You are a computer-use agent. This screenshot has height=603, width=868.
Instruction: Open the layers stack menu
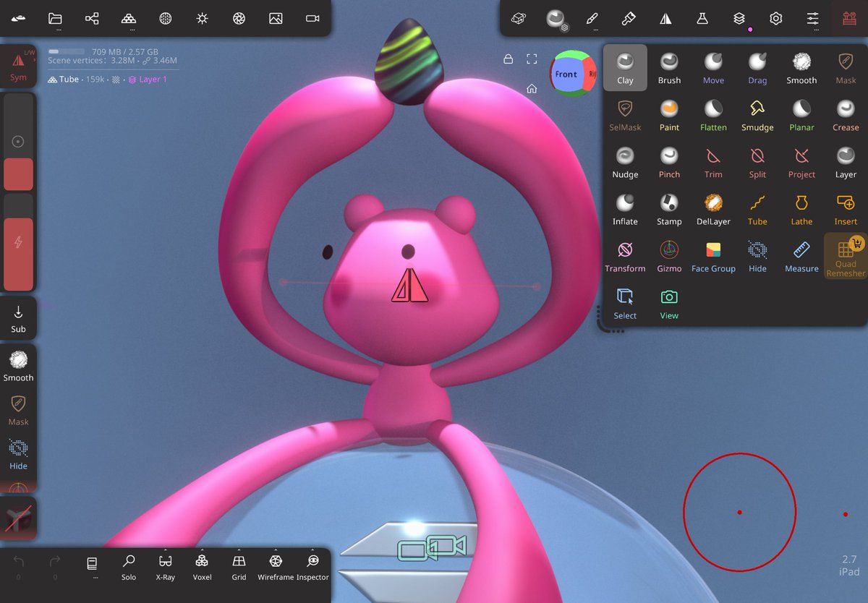pyautogui.click(x=739, y=19)
